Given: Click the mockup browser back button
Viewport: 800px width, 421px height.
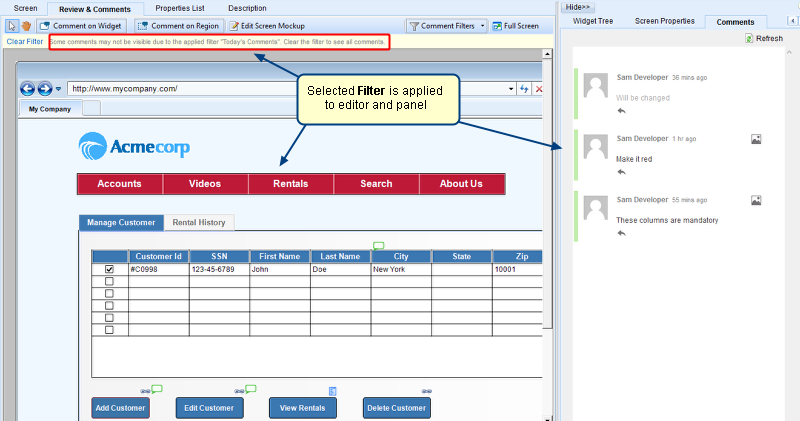Looking at the screenshot, I should pos(29,88).
